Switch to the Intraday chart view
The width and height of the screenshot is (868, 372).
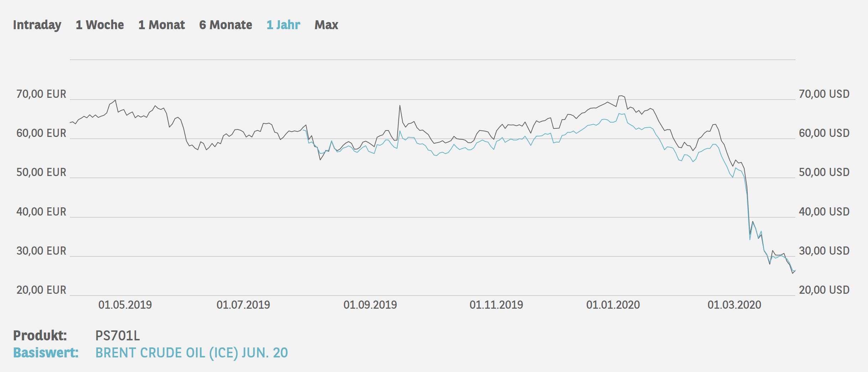(37, 25)
